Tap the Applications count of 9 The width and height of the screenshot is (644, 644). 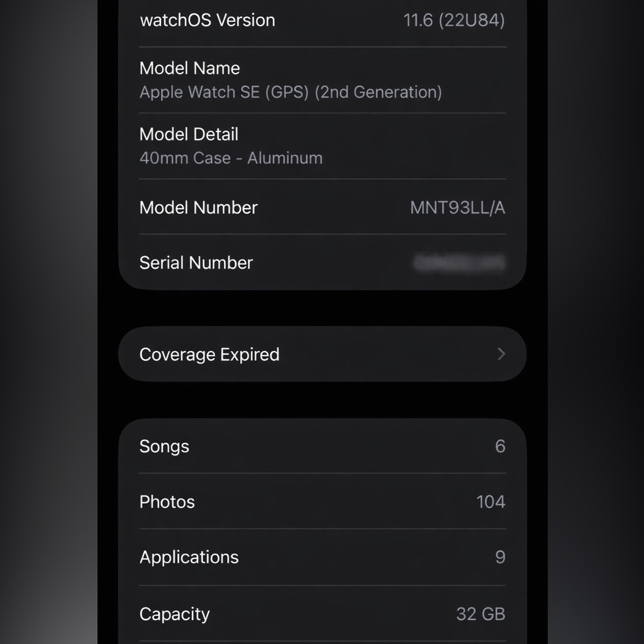point(500,557)
